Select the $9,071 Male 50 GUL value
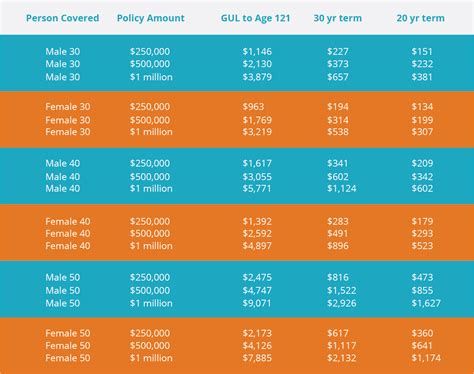This screenshot has width=474, height=374. coord(257,303)
